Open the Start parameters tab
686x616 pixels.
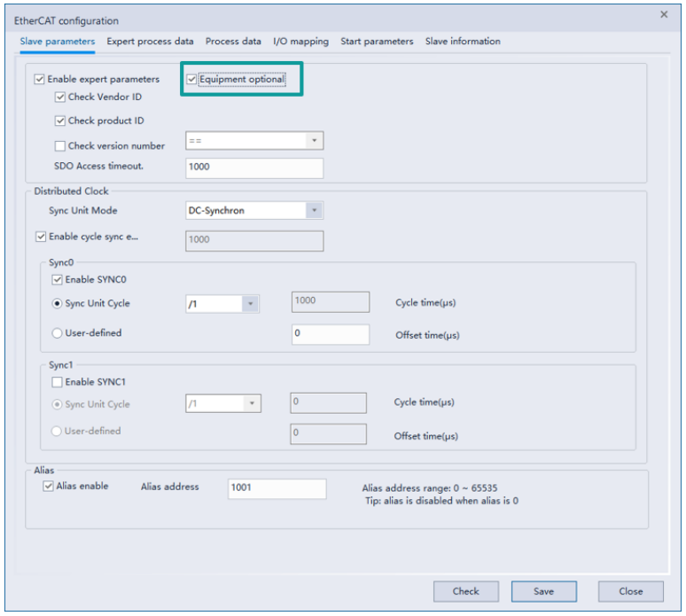pos(377,42)
